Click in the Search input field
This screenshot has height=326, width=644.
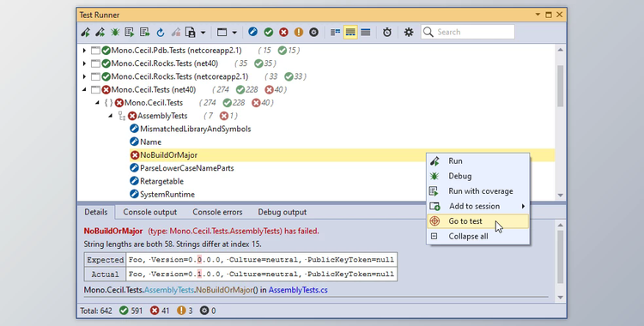[468, 32]
